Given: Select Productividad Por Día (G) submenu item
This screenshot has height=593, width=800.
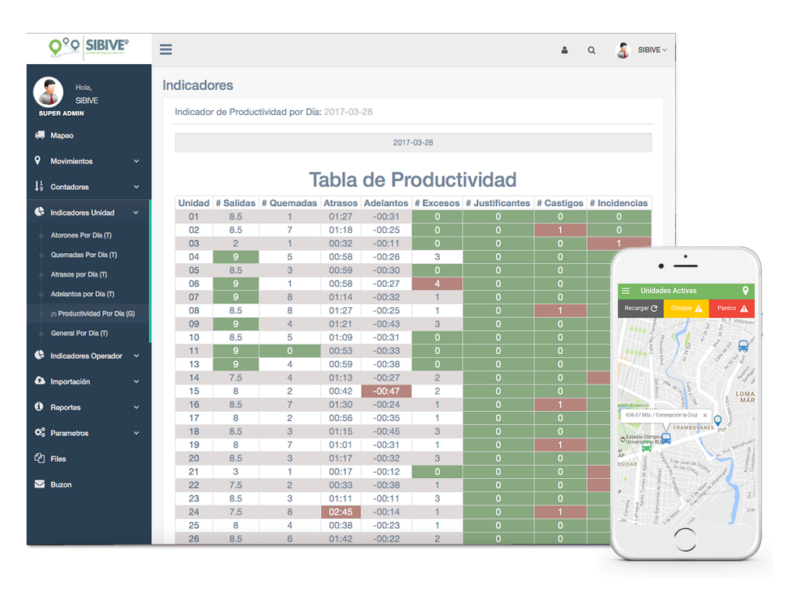Looking at the screenshot, I should pyautogui.click(x=93, y=313).
